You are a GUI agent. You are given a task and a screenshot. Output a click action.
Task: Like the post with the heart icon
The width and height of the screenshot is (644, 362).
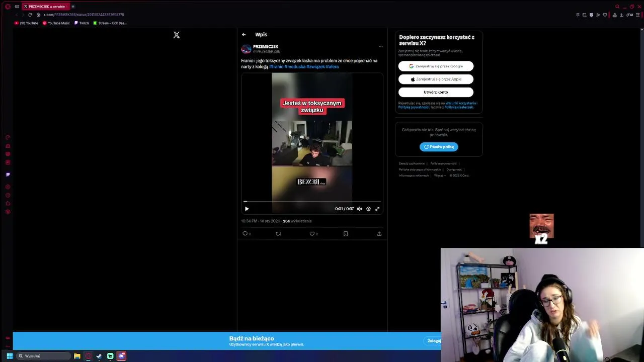312,234
